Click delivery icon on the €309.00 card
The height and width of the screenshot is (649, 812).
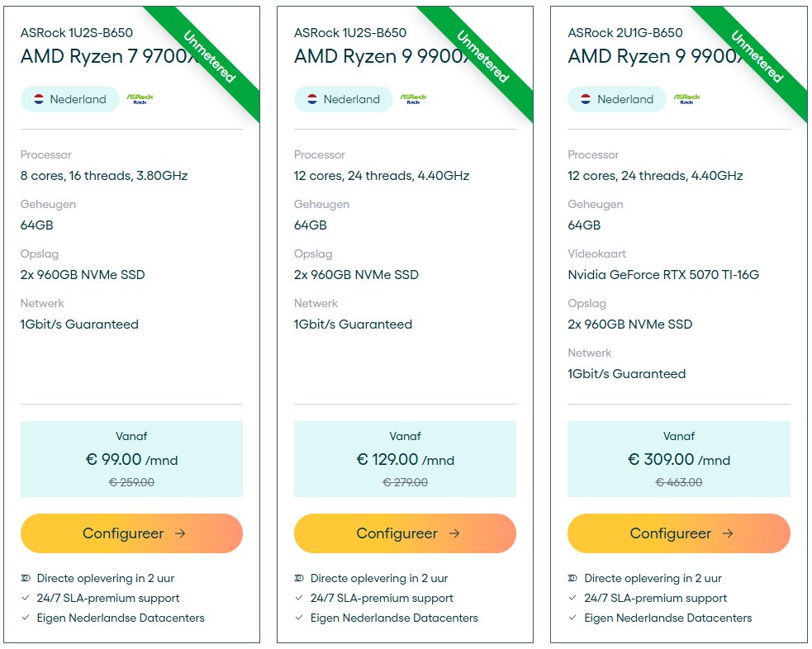point(572,578)
